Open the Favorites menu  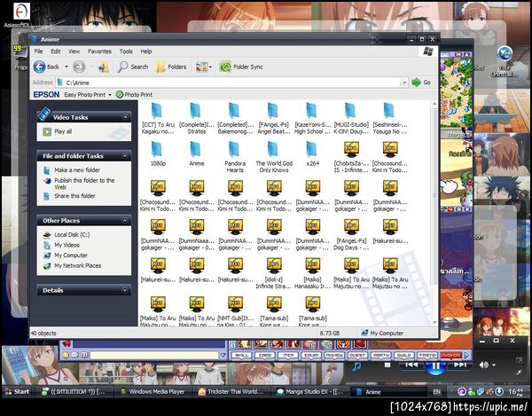(99, 51)
